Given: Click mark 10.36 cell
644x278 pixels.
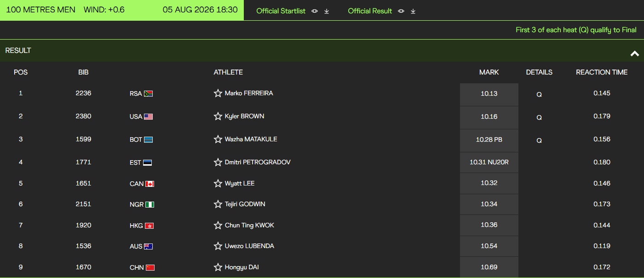Looking at the screenshot, I should tap(489, 225).
